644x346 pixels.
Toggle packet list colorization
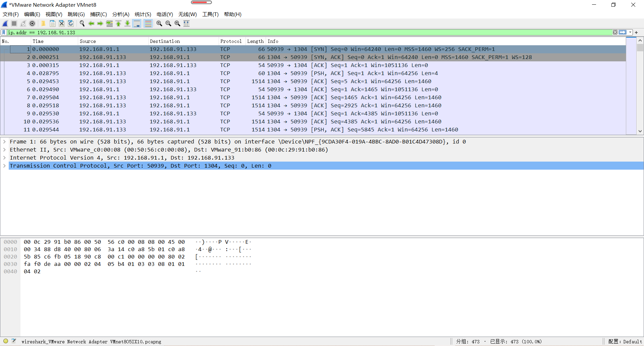[x=148, y=23]
